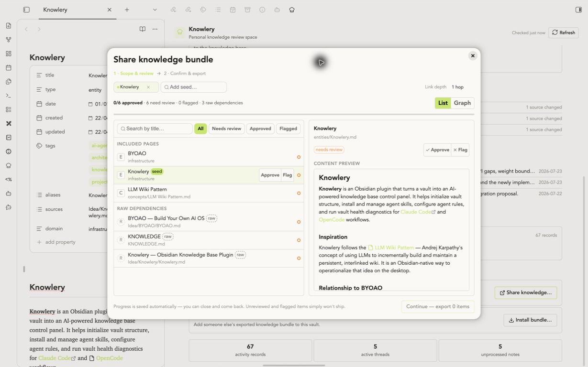This screenshot has height=367, width=588.
Task: Open quick switcher in left ribbon
Action: 9,26
